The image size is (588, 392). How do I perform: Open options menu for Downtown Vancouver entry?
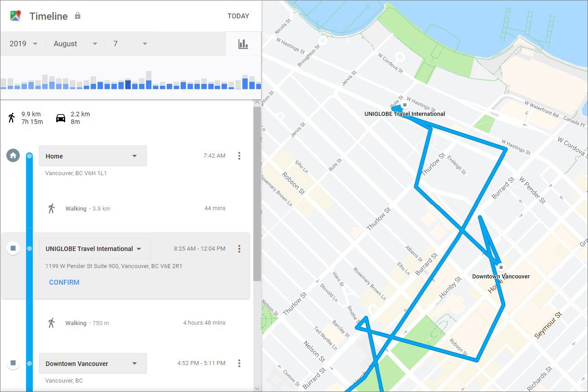point(239,363)
